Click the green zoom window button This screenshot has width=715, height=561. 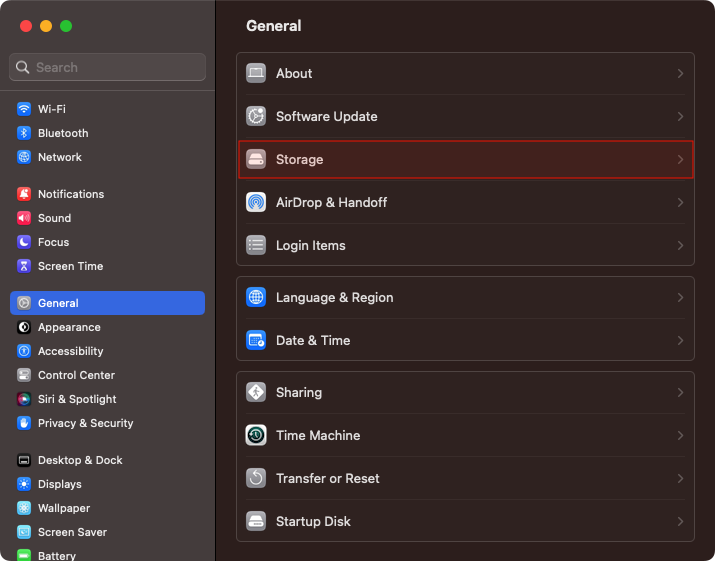(66, 26)
